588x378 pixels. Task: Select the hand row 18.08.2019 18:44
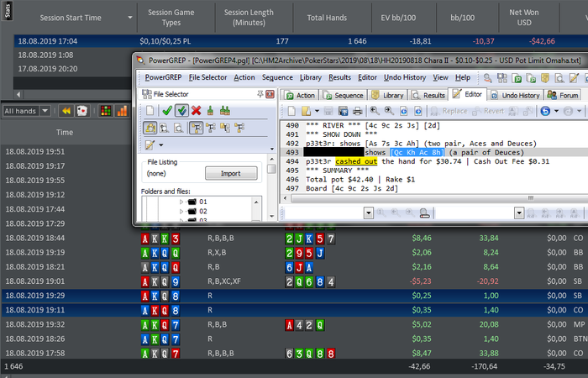294,238
